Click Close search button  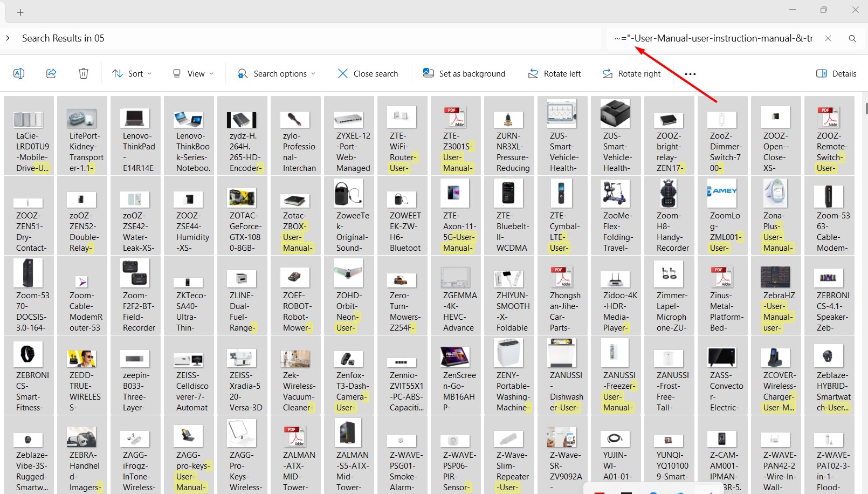(x=368, y=73)
